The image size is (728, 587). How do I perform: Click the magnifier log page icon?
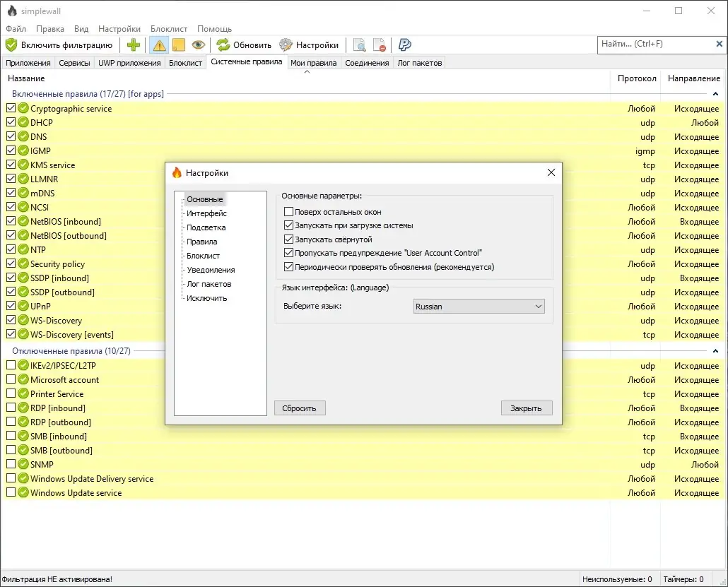click(x=359, y=45)
